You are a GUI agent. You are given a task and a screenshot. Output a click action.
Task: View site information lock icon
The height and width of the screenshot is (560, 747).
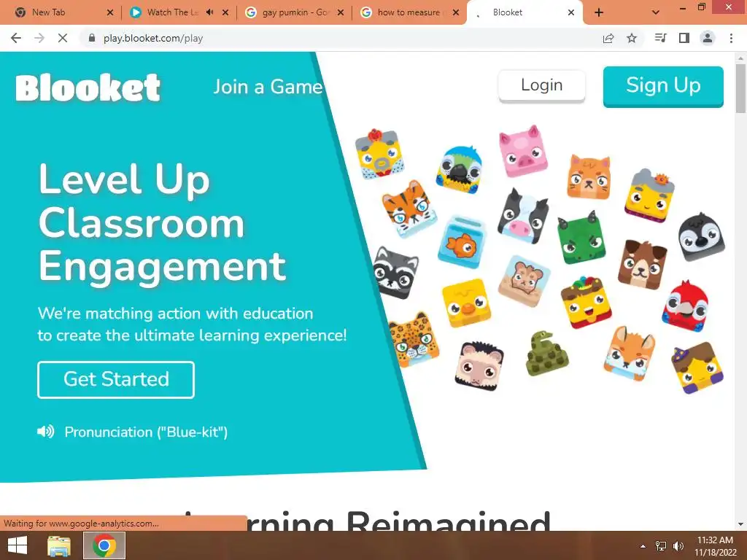[92, 38]
